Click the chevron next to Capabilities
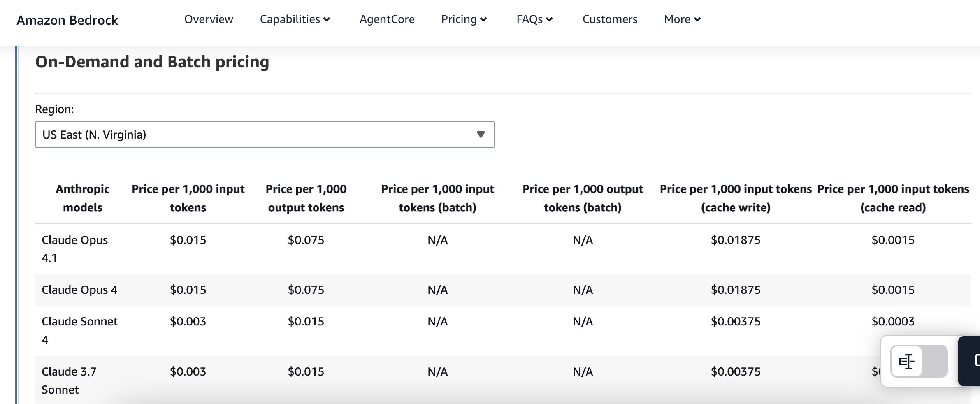Screen dimensions: 980x404 click(327, 19)
